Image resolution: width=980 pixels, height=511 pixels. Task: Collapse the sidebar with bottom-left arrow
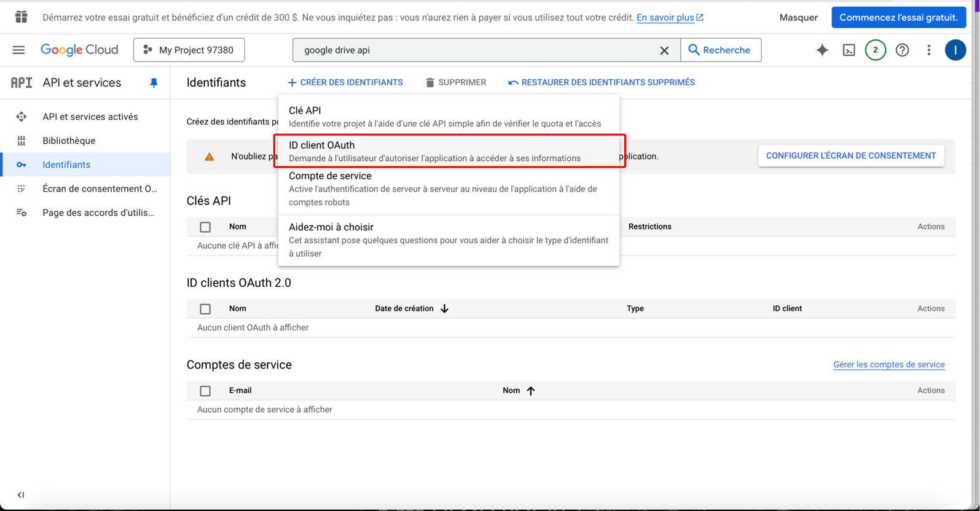pos(21,494)
